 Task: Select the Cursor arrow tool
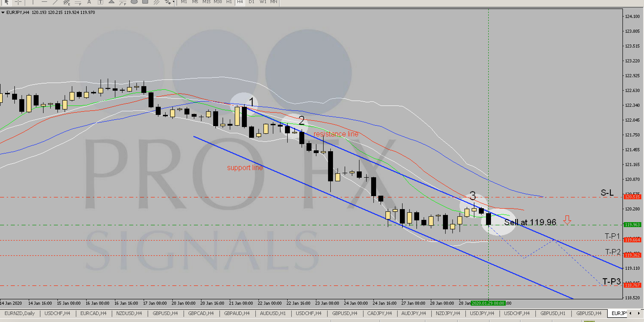coord(6,2)
